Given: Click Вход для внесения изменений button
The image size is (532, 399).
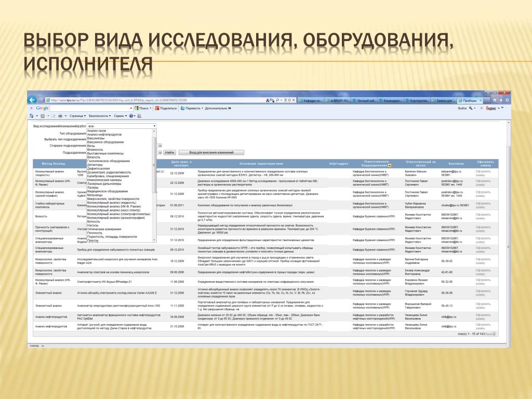Looking at the screenshot, I should pyautogui.click(x=211, y=153).
